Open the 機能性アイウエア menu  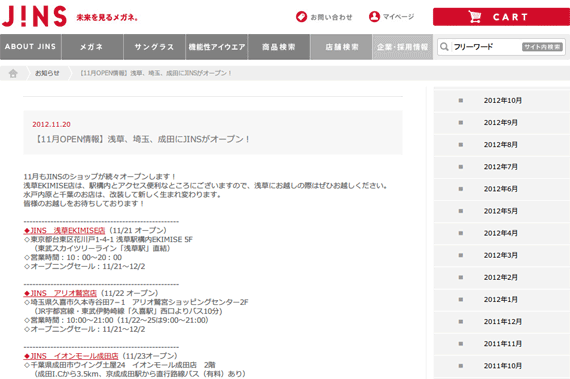(217, 47)
